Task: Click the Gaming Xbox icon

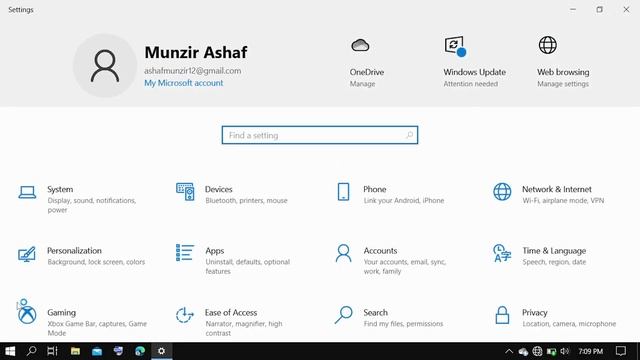Action: click(27, 314)
